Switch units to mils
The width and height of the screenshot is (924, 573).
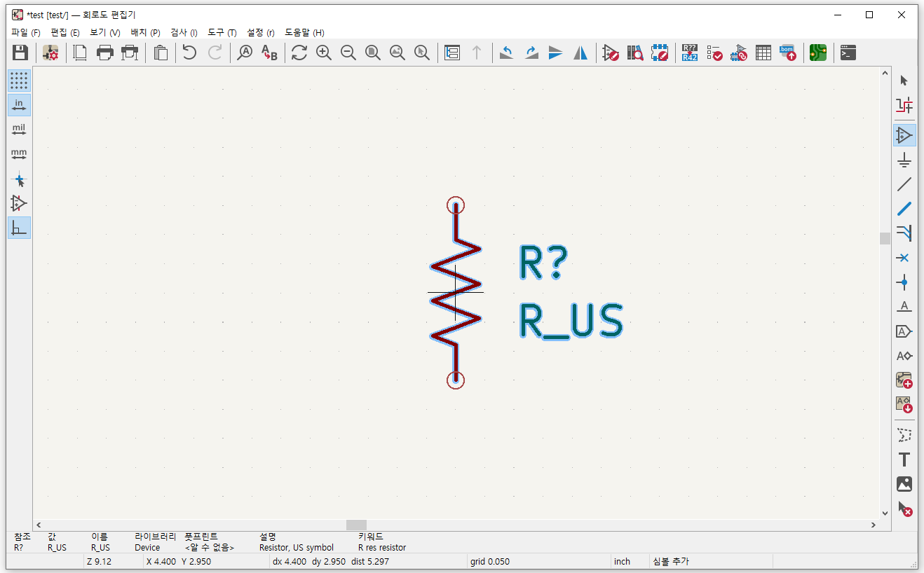19,130
